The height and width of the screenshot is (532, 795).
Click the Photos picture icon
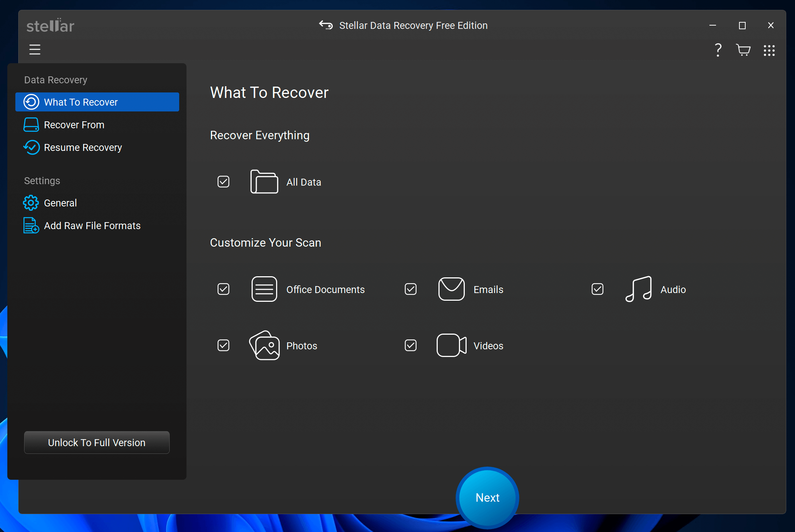[264, 345]
